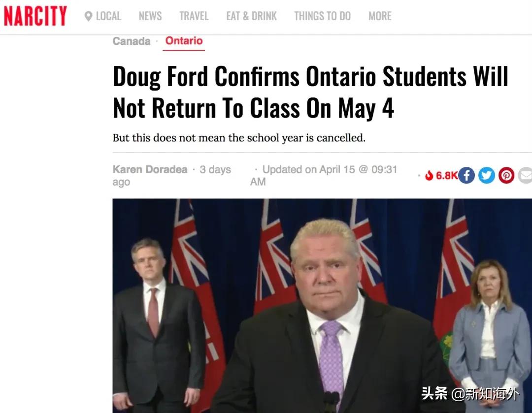This screenshot has width=532, height=413.
Task: Select Things To Do in navigation
Action: point(322,16)
